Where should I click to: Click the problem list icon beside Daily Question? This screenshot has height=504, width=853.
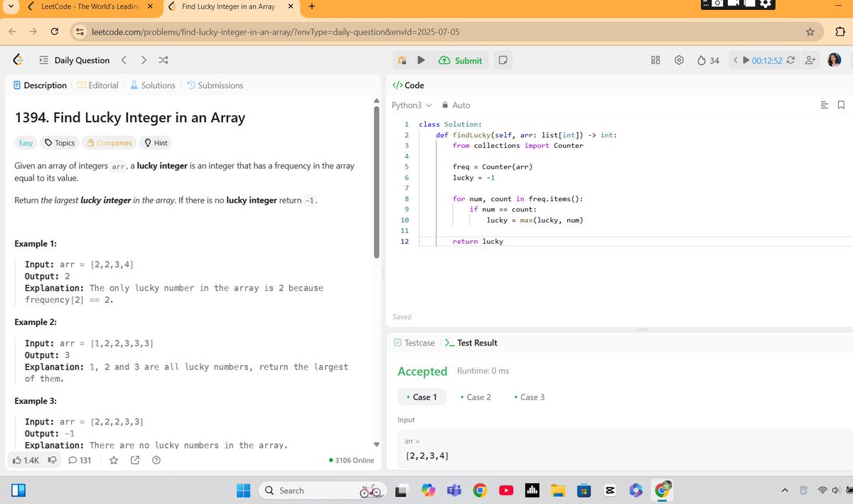[43, 60]
